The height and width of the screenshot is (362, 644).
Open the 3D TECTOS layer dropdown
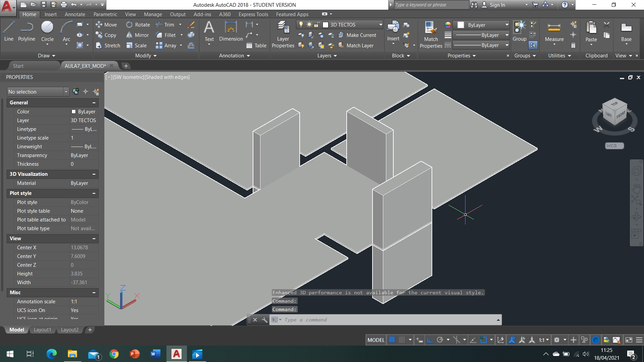tap(381, 24)
